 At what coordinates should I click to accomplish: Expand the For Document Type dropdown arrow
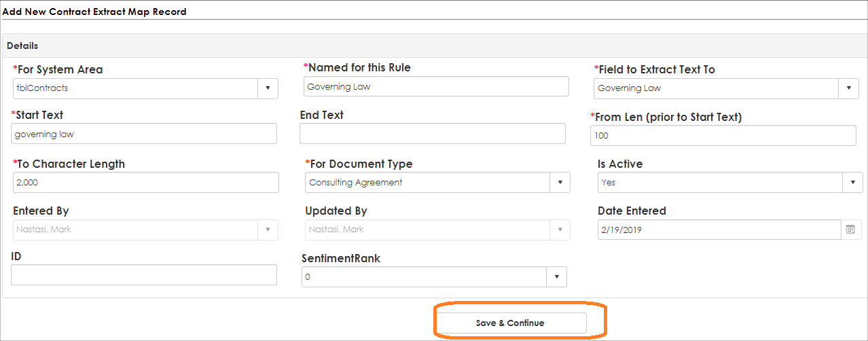click(560, 182)
